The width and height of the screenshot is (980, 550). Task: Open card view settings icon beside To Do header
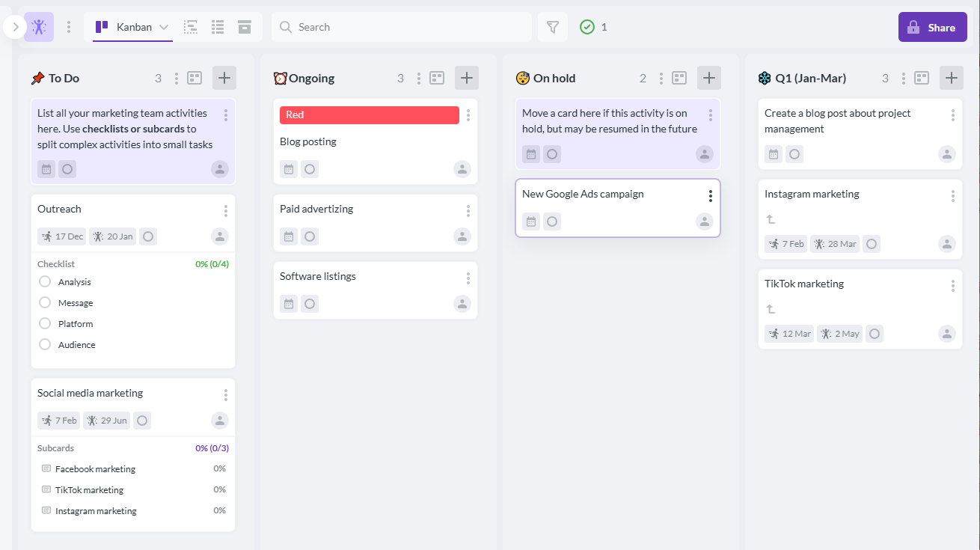pos(195,77)
